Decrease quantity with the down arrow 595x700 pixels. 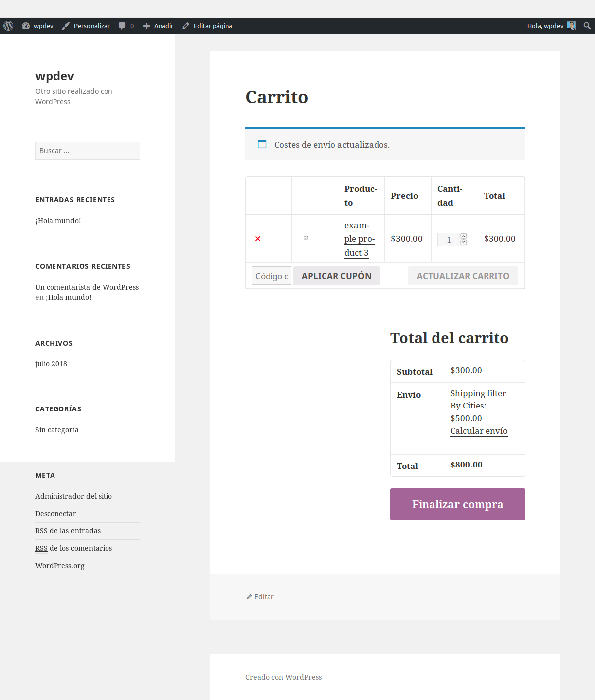(x=464, y=242)
